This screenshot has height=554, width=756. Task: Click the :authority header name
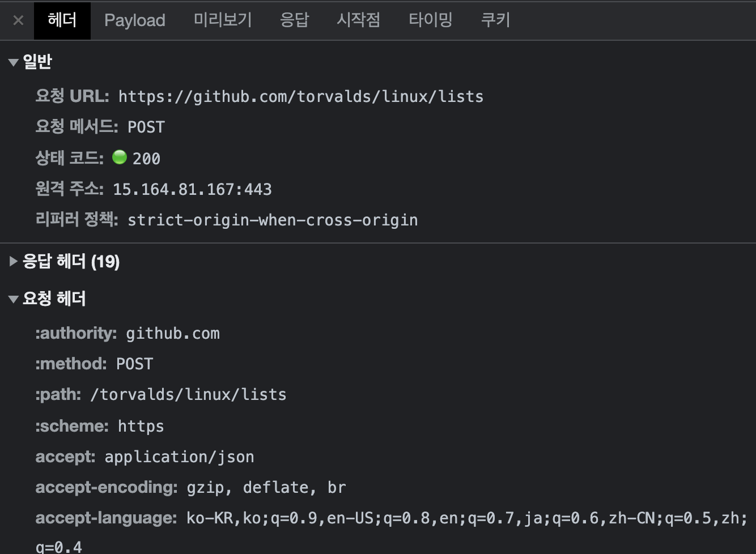click(76, 333)
